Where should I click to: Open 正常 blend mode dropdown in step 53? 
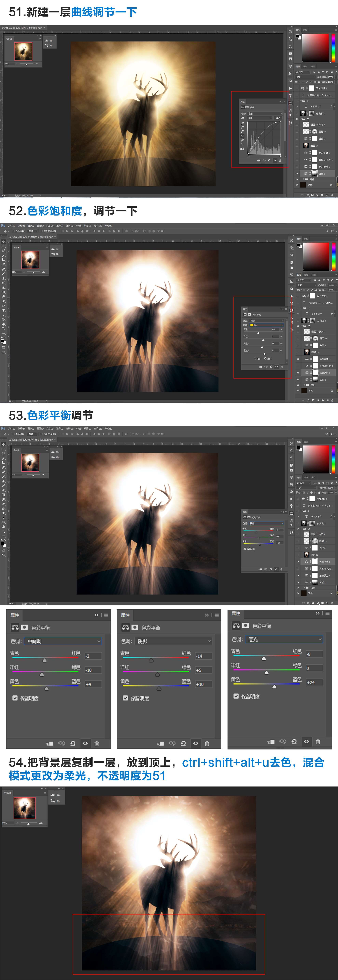tap(306, 487)
